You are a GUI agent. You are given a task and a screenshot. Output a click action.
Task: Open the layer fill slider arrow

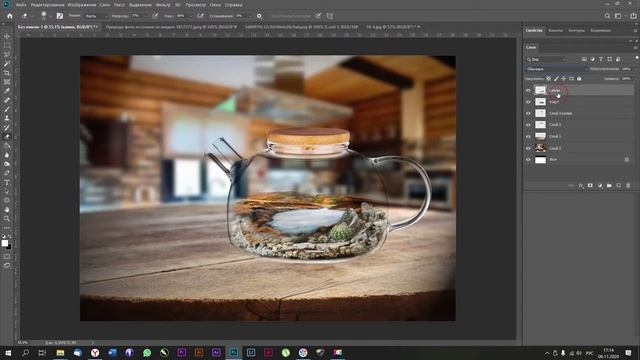pyautogui.click(x=635, y=78)
